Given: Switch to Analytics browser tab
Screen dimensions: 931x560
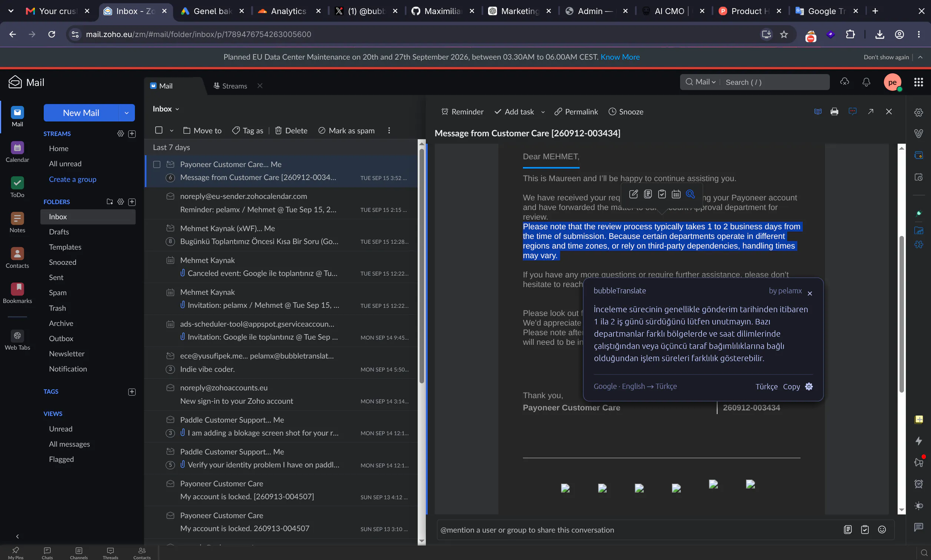Looking at the screenshot, I should [x=288, y=11].
